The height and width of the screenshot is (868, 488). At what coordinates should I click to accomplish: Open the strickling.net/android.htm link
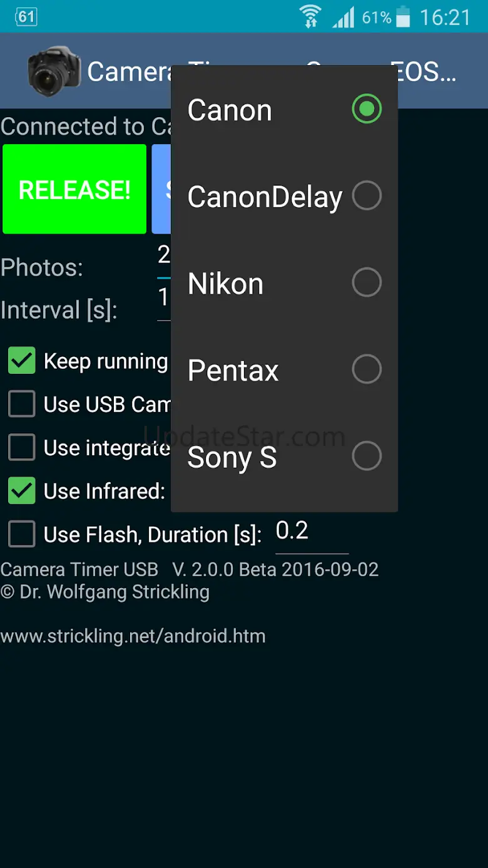pyautogui.click(x=133, y=636)
